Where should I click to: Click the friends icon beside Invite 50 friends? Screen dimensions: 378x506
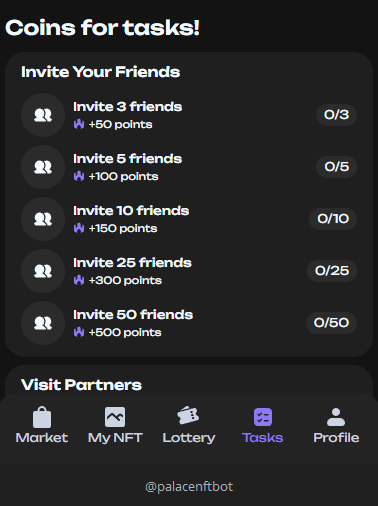[x=43, y=323]
